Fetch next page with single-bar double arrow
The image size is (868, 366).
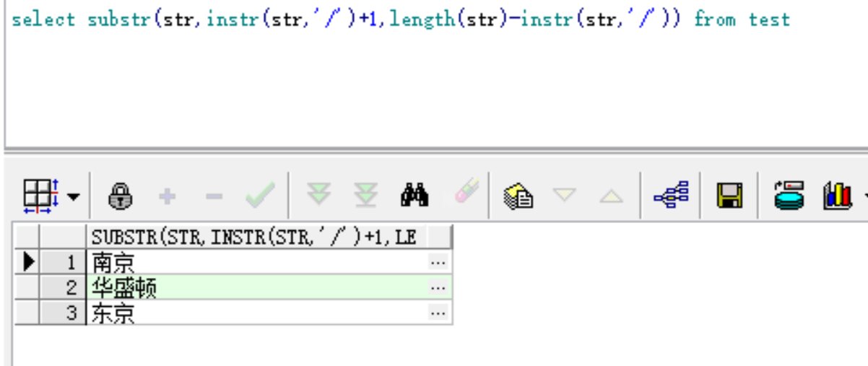click(x=318, y=196)
